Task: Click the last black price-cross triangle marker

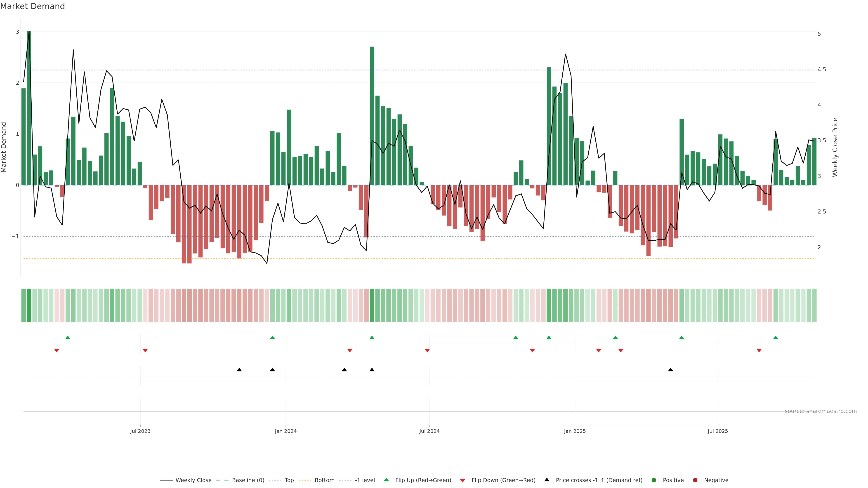Action: pyautogui.click(x=670, y=369)
